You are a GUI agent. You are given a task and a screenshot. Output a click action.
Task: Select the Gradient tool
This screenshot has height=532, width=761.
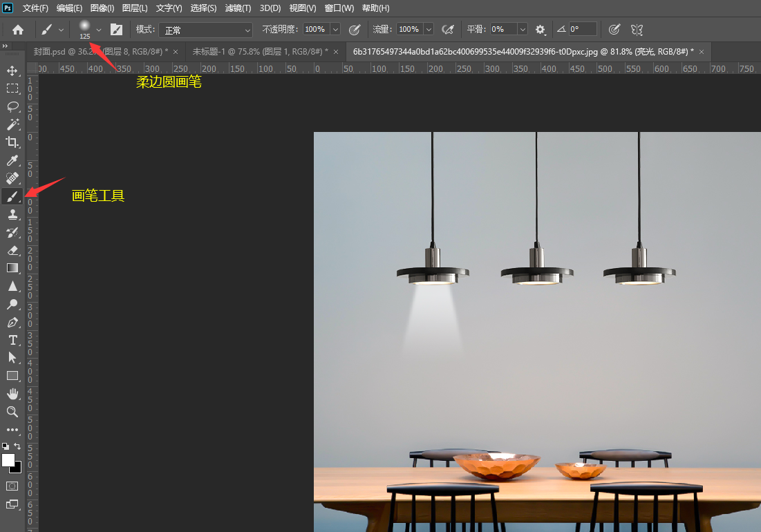pos(12,268)
